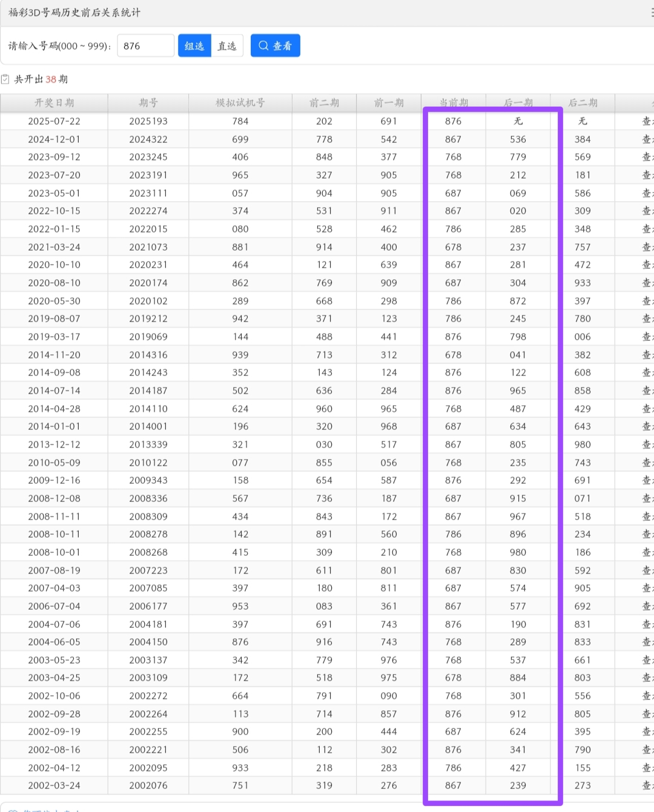This screenshot has width=654, height=812.
Task: Click 当前期 value 876 in row 2019069
Action: (453, 337)
